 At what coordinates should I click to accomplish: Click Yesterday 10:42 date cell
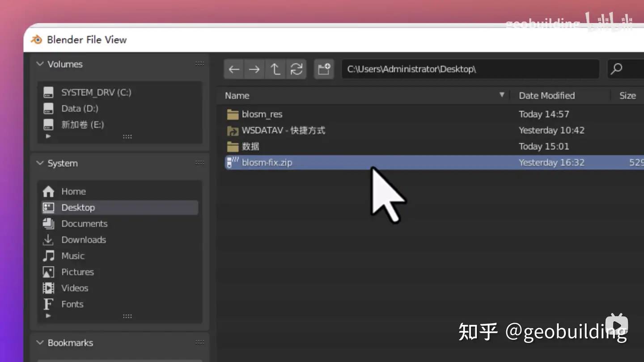pyautogui.click(x=551, y=130)
